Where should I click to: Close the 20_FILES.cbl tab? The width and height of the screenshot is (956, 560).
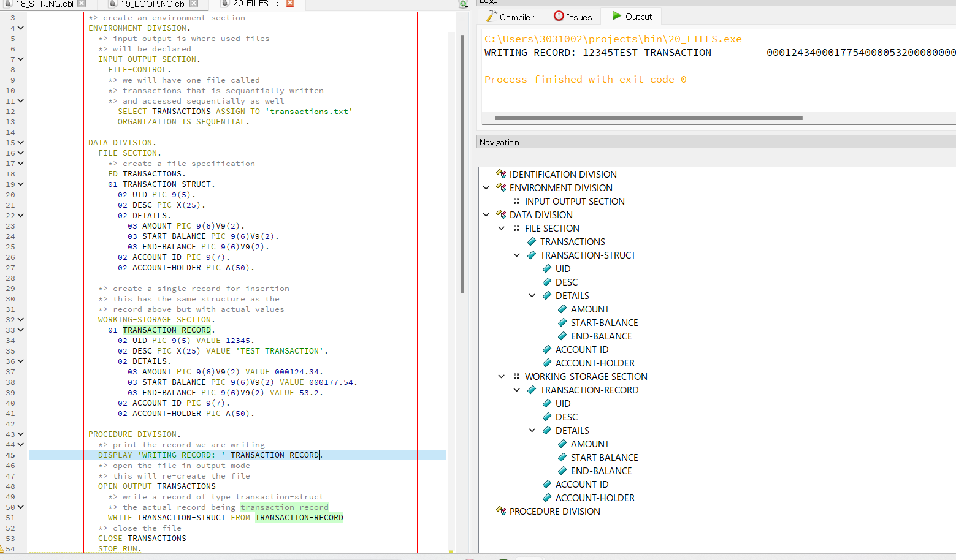tap(290, 3)
